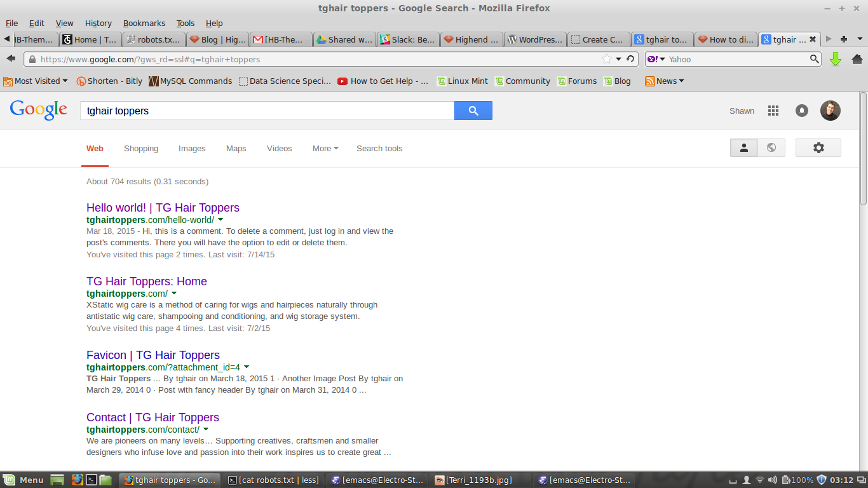Open a new tab plus button

tap(844, 39)
